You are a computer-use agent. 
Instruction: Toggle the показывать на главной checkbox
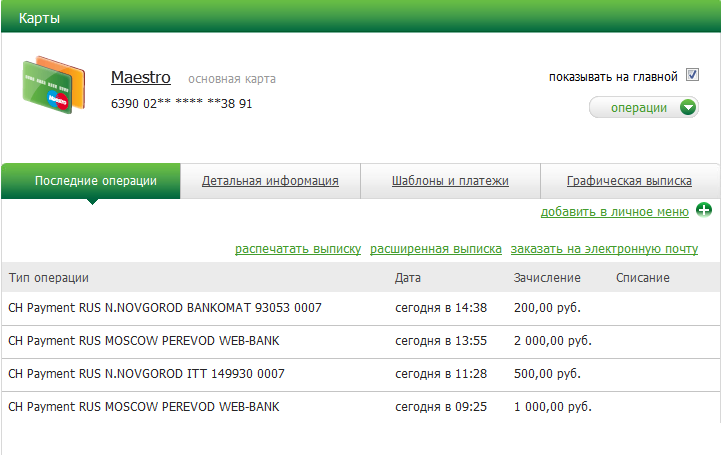(x=692, y=76)
